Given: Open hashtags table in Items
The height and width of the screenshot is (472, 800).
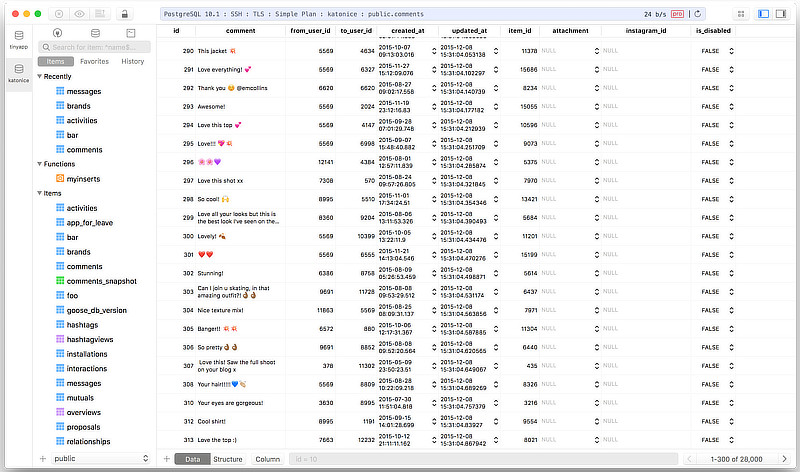Looking at the screenshot, I should [82, 325].
